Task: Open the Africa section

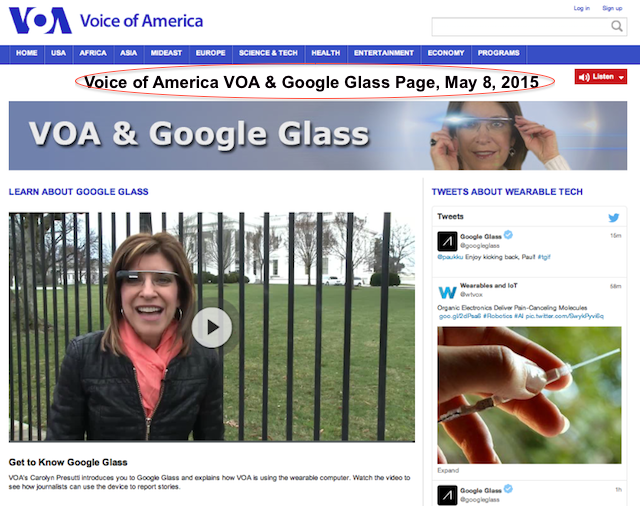Action: coord(93,53)
